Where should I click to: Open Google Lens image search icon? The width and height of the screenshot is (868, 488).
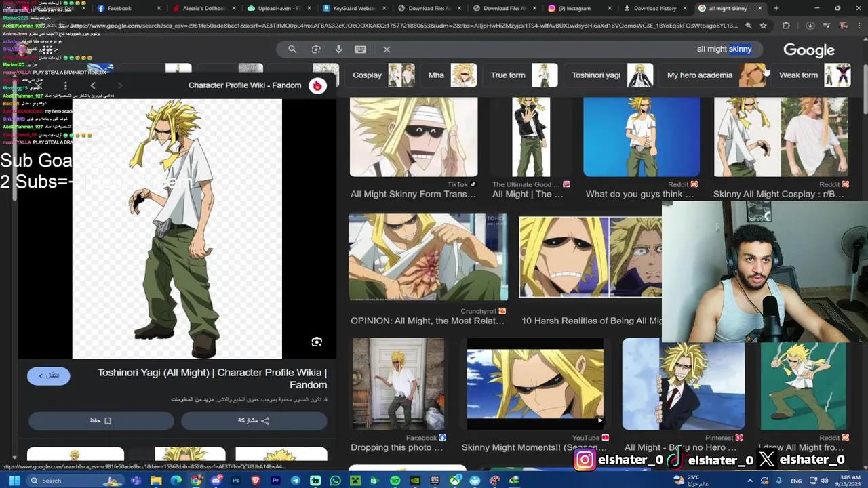coord(316,49)
